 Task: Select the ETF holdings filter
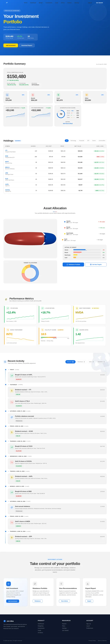tap(88, 140)
